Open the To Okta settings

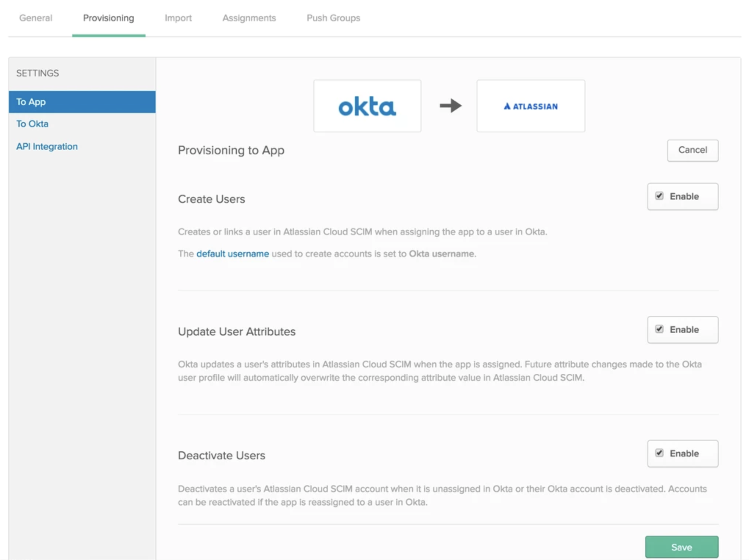tap(32, 124)
